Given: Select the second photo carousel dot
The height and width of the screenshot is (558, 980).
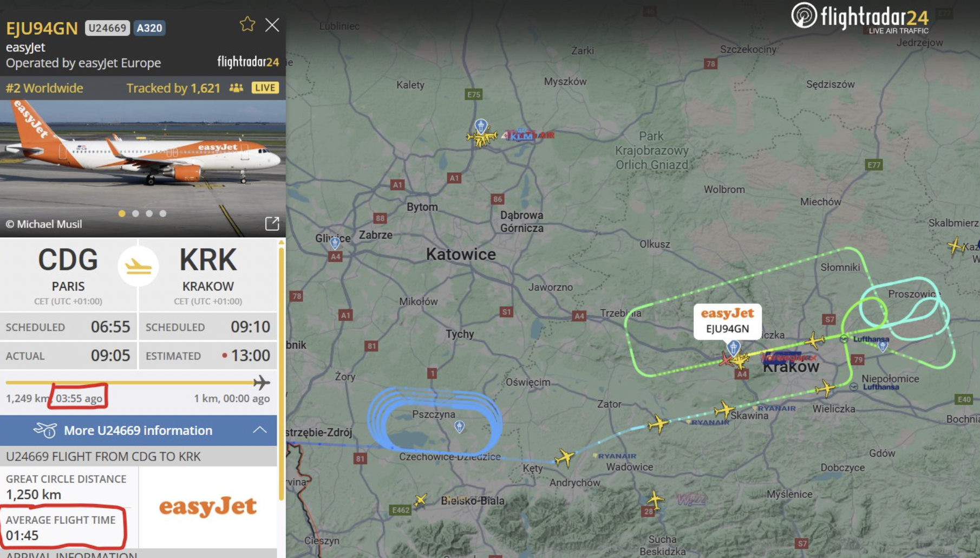Looking at the screenshot, I should coord(135,213).
